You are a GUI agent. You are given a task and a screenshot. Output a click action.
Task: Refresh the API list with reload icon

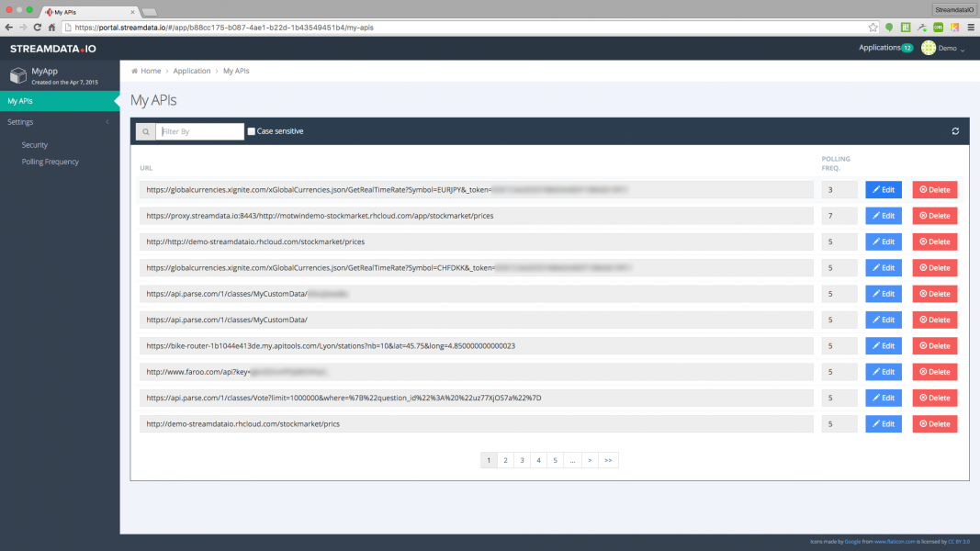(x=955, y=131)
